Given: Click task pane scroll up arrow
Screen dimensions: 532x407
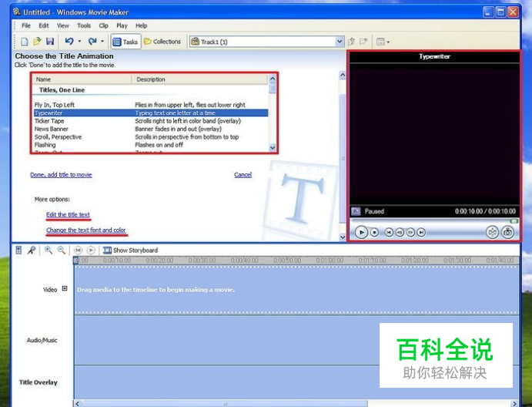Looking at the screenshot, I should pos(343,75).
